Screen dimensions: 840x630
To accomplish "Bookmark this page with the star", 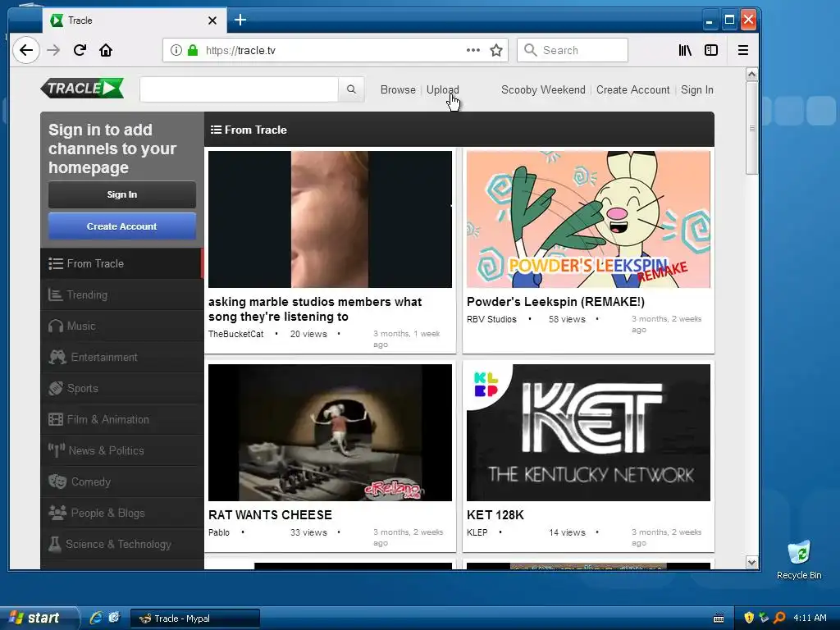I will (x=496, y=50).
